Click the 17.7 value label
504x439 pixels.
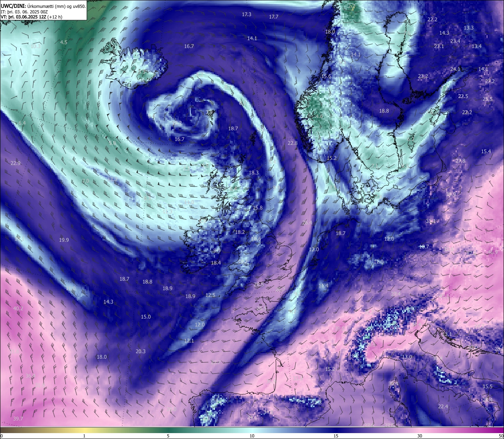pos(274,17)
